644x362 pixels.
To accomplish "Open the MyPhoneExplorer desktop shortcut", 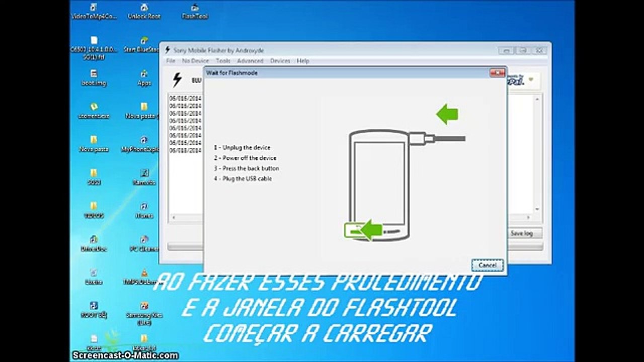I will tap(141, 144).
